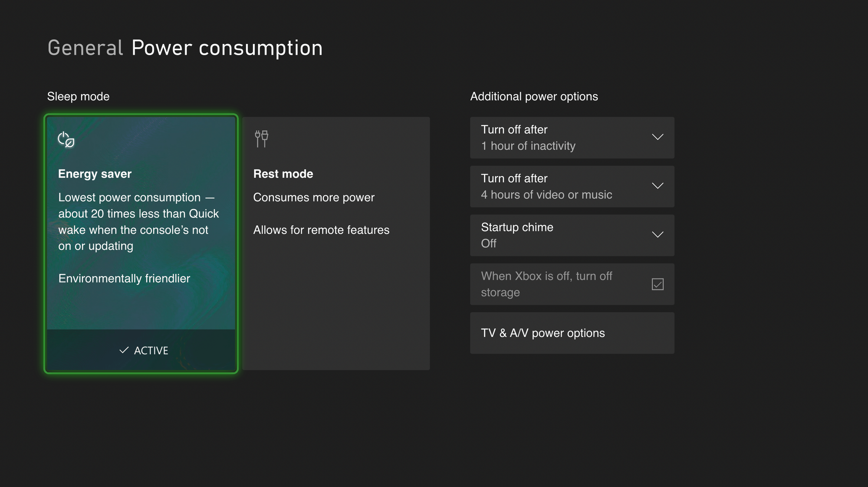Click the Sleep mode section label
Viewport: 868px width, 487px height.
[x=78, y=96]
